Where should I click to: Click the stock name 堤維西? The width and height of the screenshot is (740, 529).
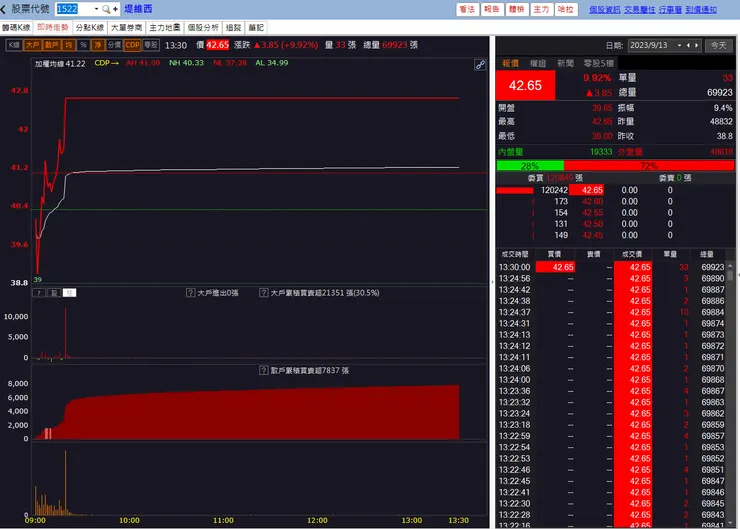tap(138, 9)
